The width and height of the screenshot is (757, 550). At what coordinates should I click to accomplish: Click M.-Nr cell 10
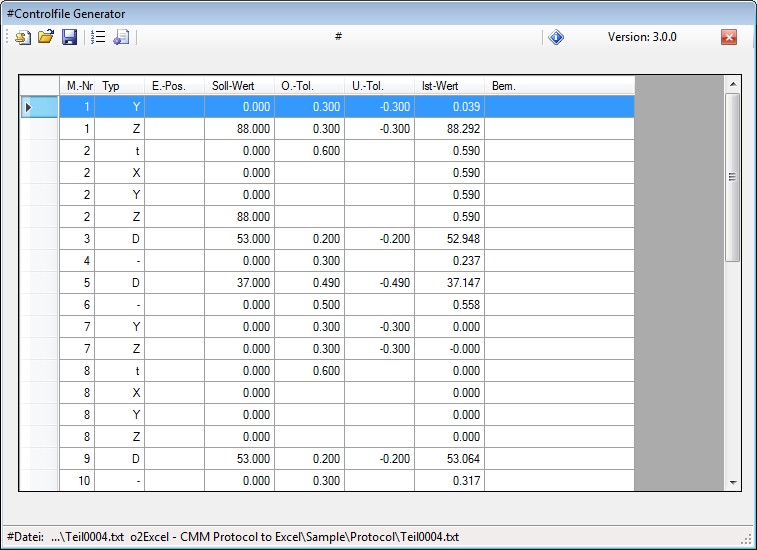coord(77,480)
